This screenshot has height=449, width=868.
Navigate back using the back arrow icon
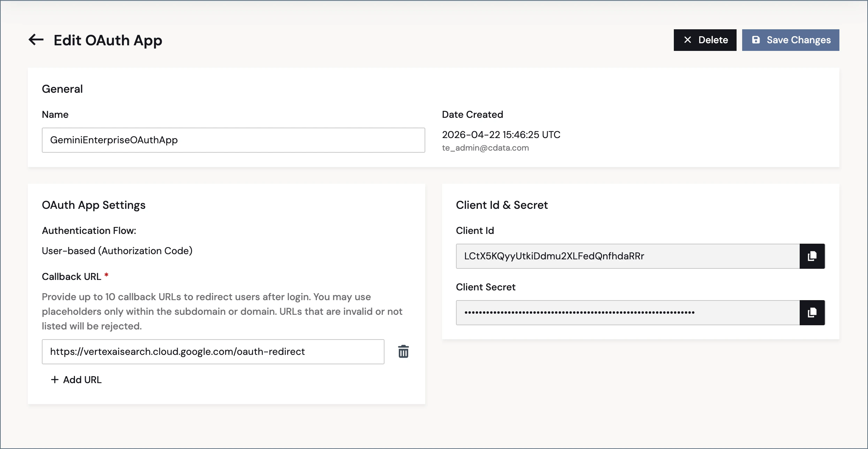36,40
